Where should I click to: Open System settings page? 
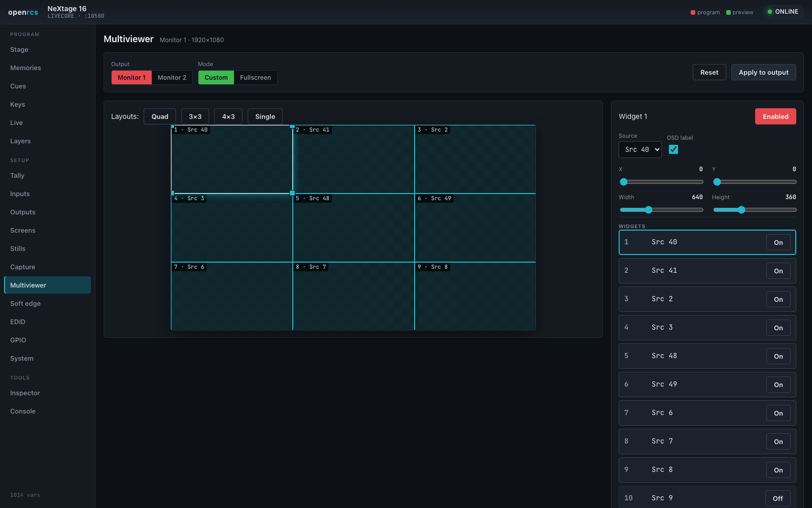(47, 358)
